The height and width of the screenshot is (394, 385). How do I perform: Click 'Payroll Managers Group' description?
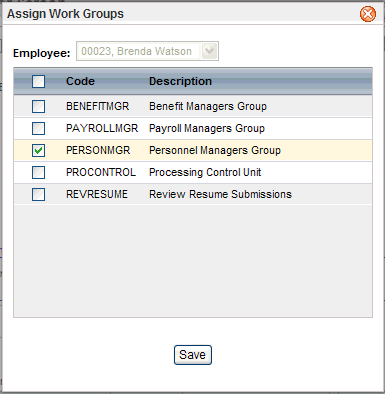click(x=207, y=128)
